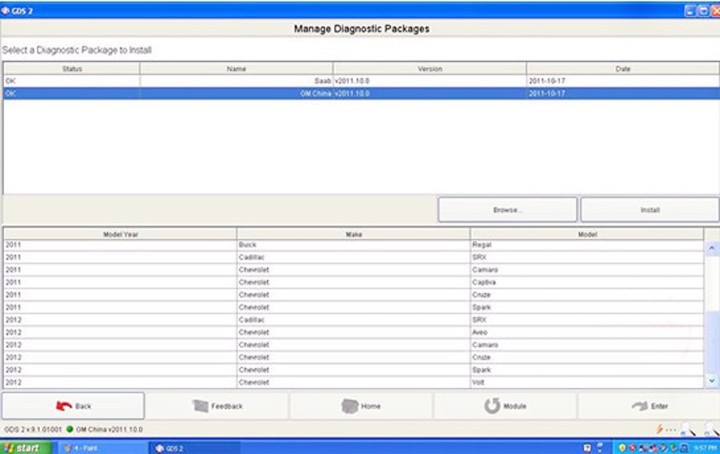
Task: Click the GDS 2 taskbar item
Action: tap(195, 448)
